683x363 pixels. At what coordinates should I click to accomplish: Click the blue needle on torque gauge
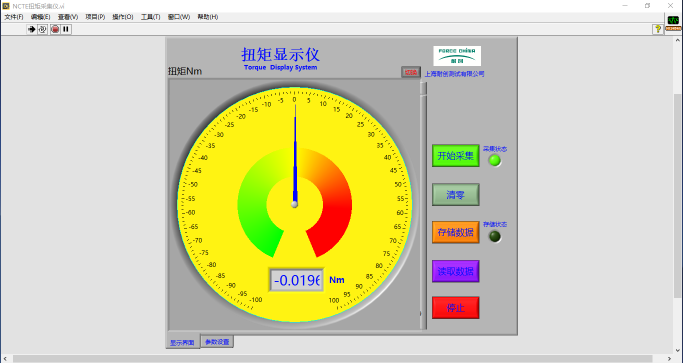pos(295,155)
